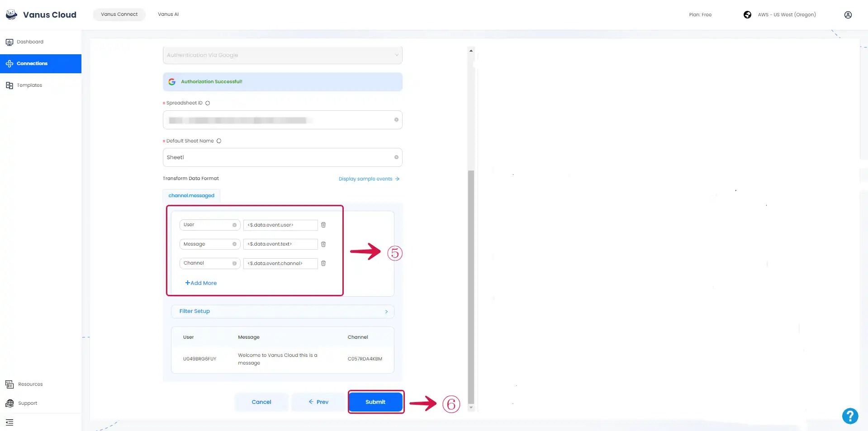Expand the Filter Setup section
Viewport: 868px width, 431px height.
point(282,312)
